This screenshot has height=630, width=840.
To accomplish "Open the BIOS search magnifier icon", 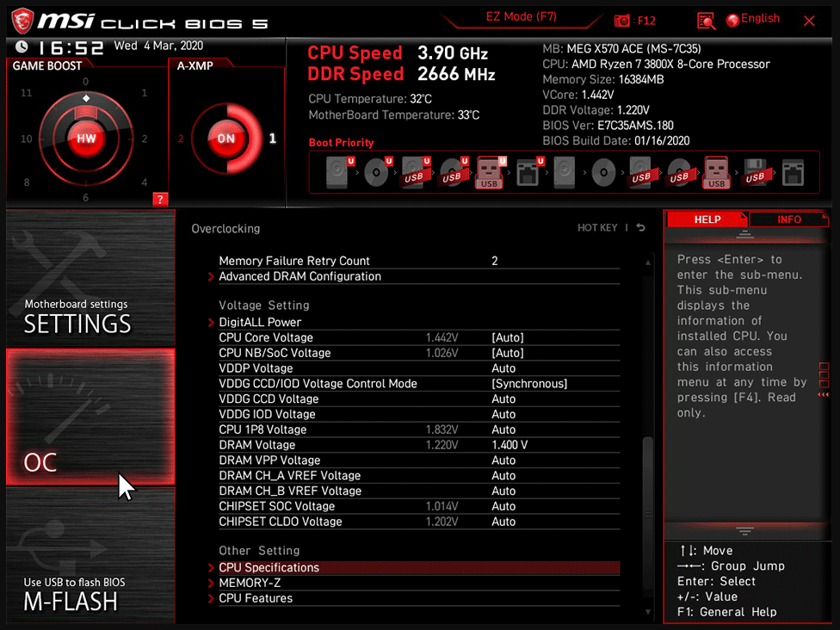I will click(707, 21).
